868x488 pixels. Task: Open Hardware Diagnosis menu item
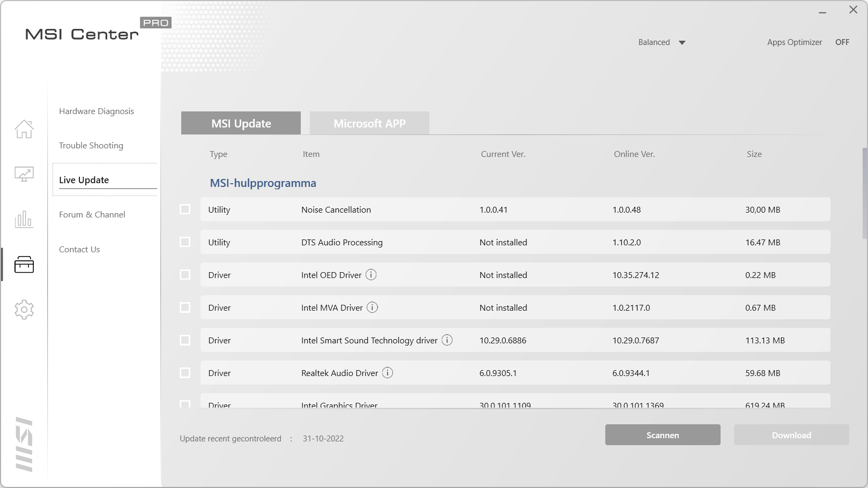pyautogui.click(x=97, y=111)
